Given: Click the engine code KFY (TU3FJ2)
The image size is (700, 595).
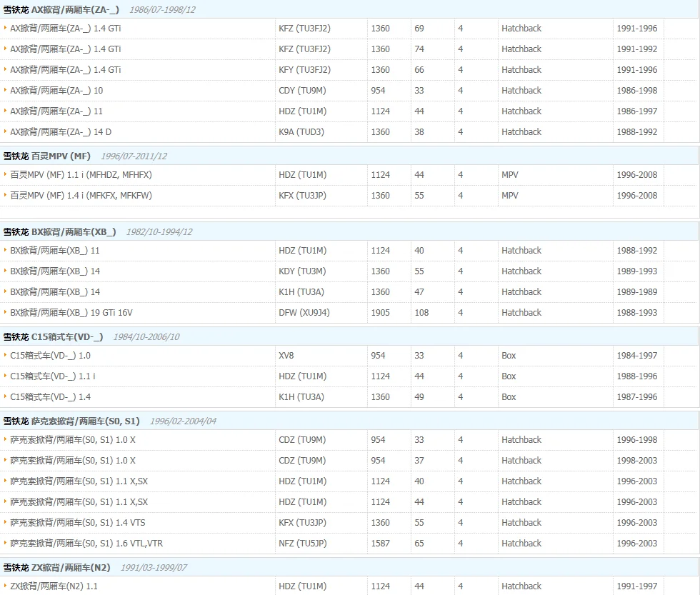Looking at the screenshot, I should point(304,69).
